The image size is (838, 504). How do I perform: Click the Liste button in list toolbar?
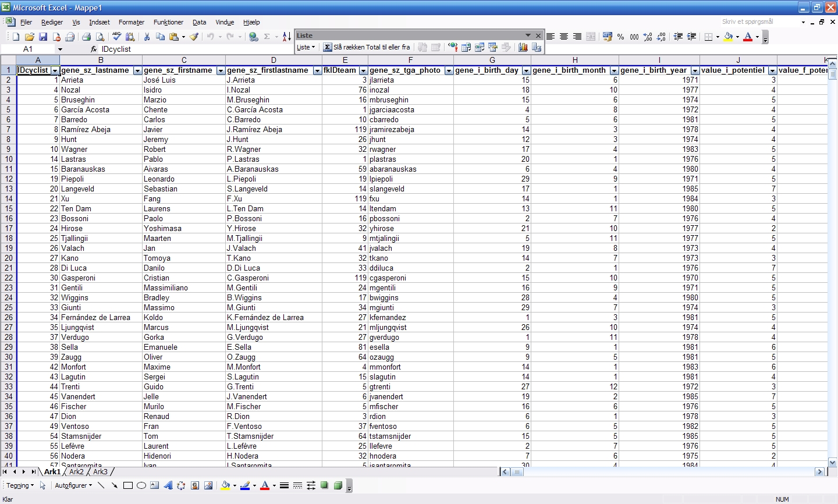pyautogui.click(x=306, y=48)
